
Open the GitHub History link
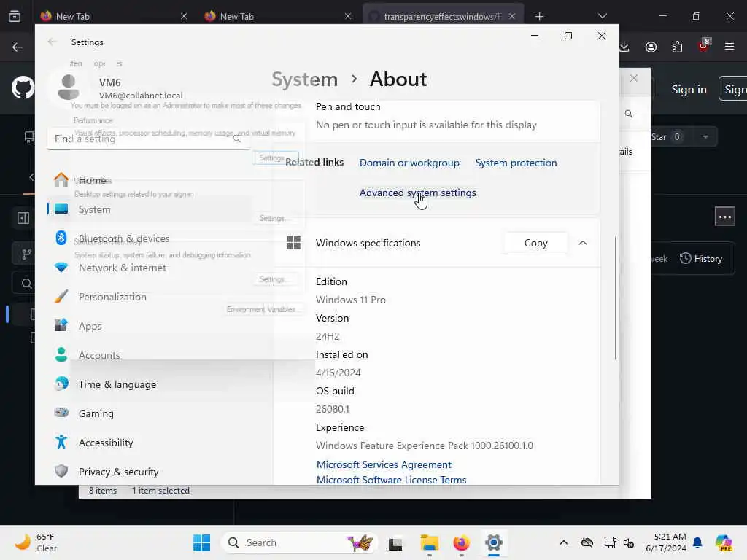point(701,259)
